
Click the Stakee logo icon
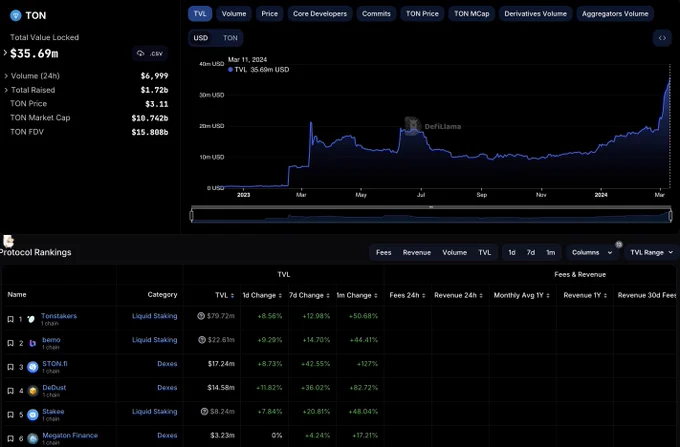click(33, 414)
